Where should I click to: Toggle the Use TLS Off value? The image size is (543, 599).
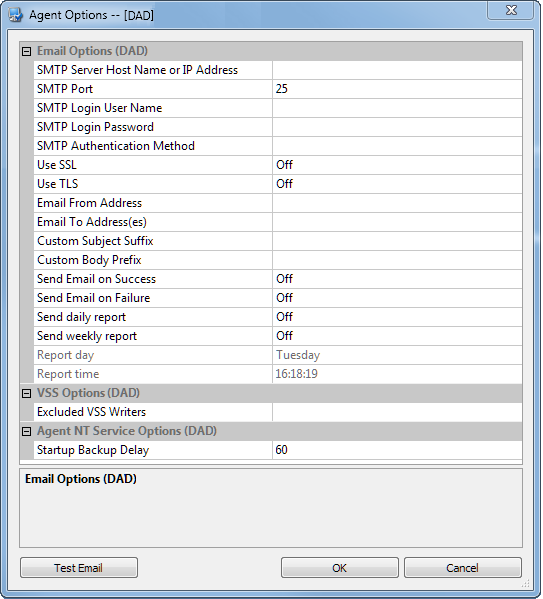(397, 184)
